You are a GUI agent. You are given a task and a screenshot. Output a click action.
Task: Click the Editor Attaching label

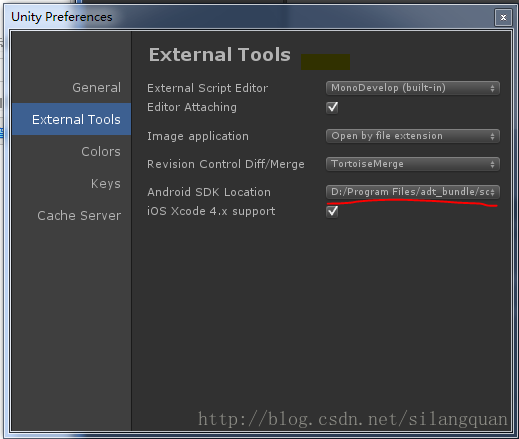(x=192, y=107)
